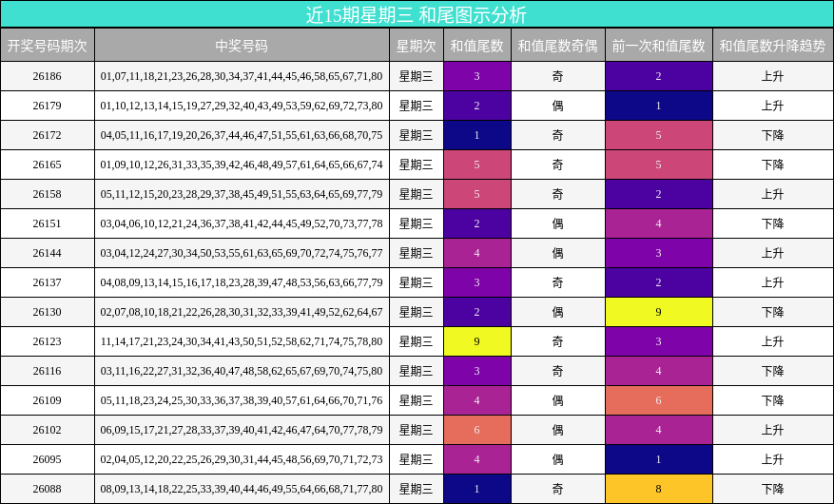Screen dimensions: 834x504
Task: Click winning numbers for issue 26172
Action: click(242, 135)
